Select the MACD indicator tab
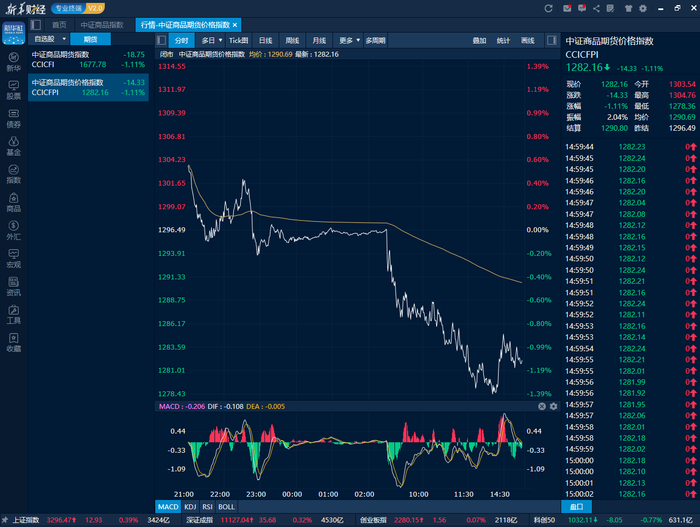Image resolution: width=700 pixels, height=527 pixels. point(168,506)
